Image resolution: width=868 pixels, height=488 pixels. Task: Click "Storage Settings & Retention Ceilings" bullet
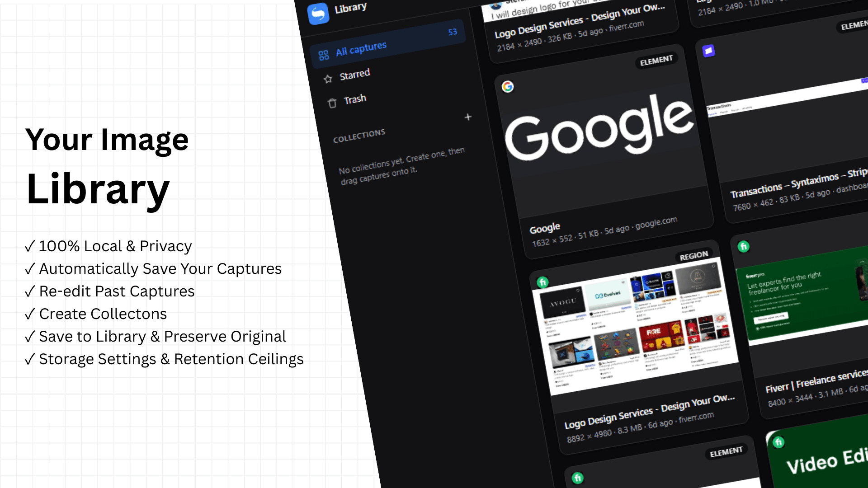click(x=164, y=359)
